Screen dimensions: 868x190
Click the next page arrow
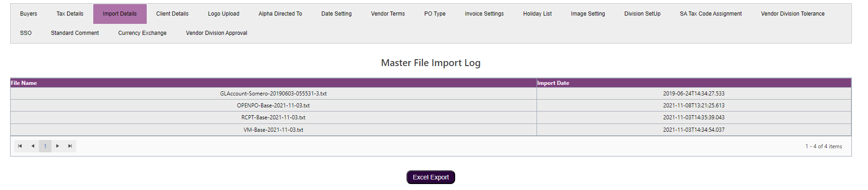coord(57,146)
